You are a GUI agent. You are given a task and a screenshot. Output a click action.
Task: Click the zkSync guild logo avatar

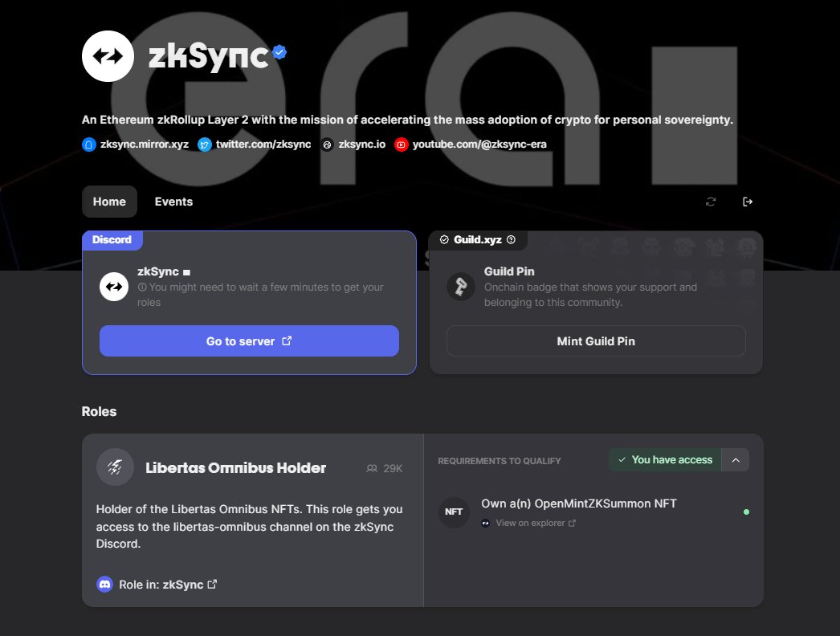(108, 55)
